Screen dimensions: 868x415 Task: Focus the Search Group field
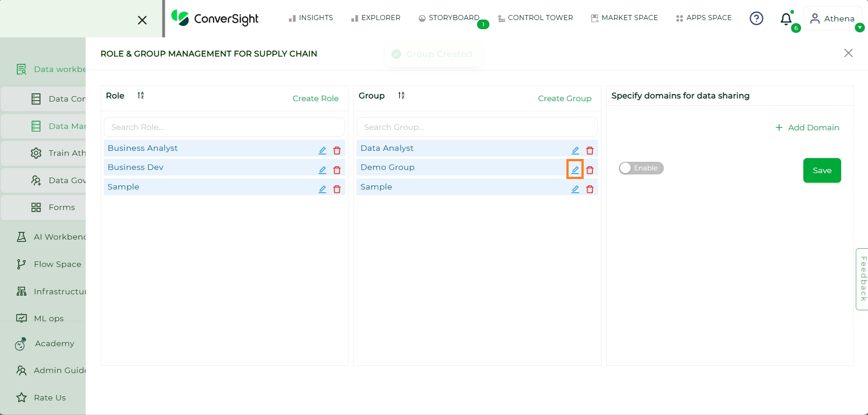coord(477,127)
